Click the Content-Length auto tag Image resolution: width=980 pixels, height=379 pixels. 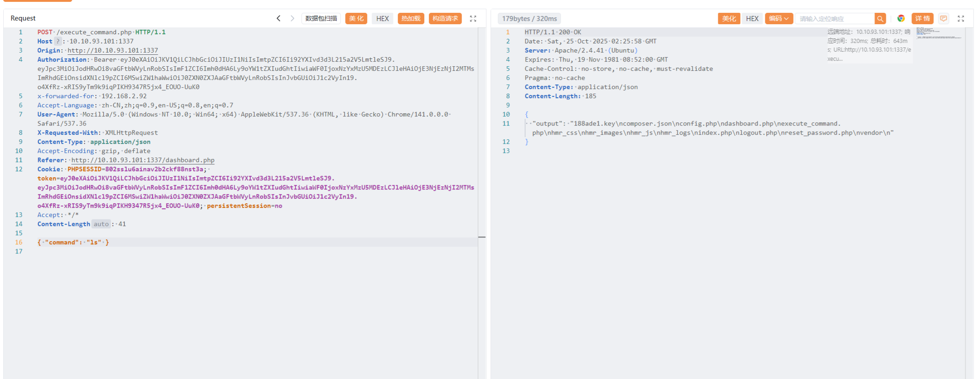[x=101, y=224]
